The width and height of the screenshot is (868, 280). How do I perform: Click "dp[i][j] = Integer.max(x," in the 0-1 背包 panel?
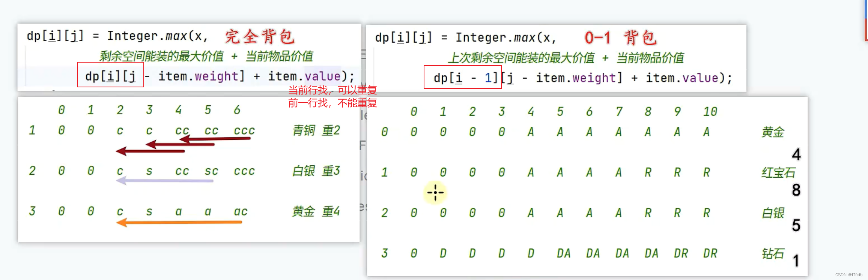coord(466,37)
